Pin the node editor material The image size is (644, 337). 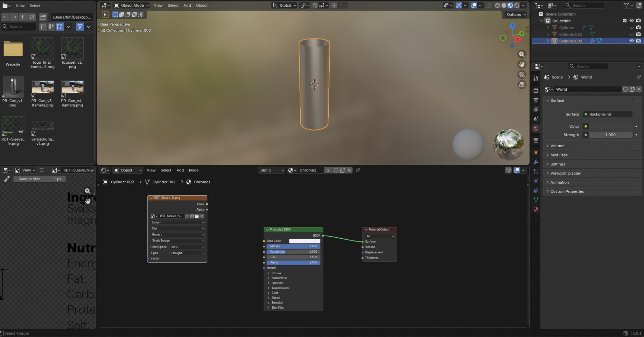[358, 170]
